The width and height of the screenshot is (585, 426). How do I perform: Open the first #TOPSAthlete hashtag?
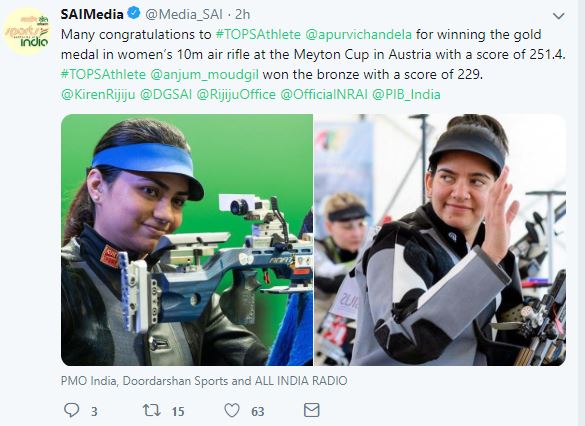258,34
